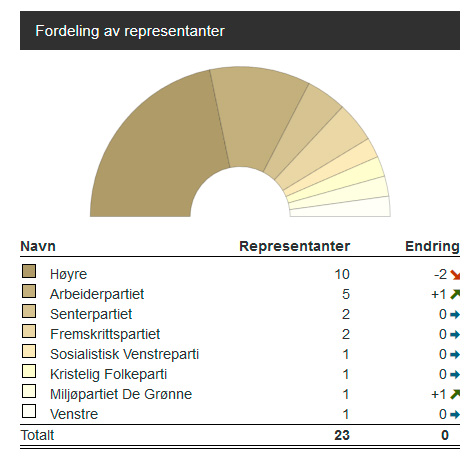Click the Senterpartiet legend color box
The height and width of the screenshot is (472, 473).
[29, 311]
